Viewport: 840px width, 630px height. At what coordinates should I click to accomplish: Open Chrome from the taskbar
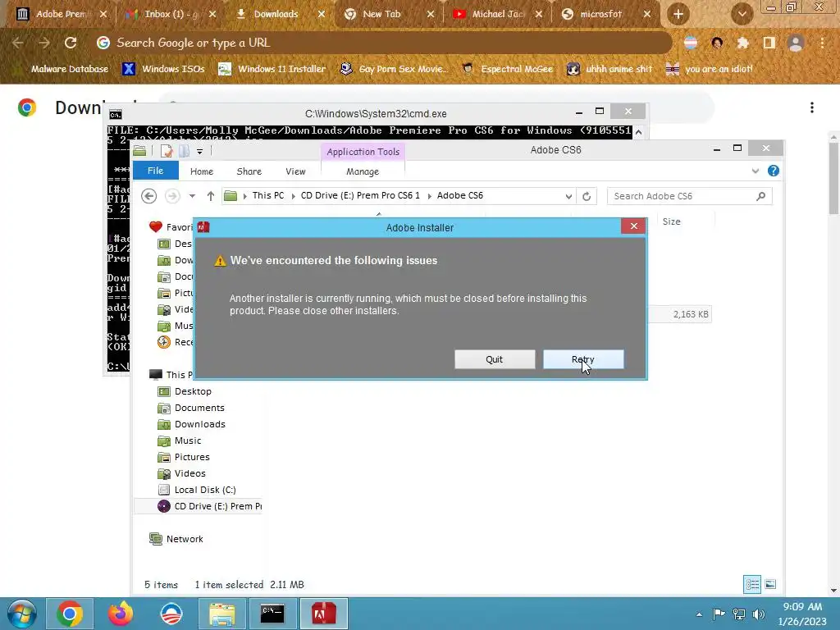click(x=70, y=614)
